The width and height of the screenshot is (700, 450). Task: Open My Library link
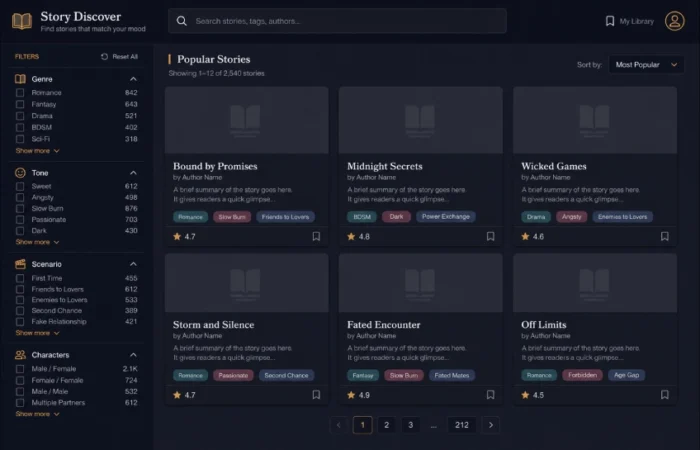[629, 21]
